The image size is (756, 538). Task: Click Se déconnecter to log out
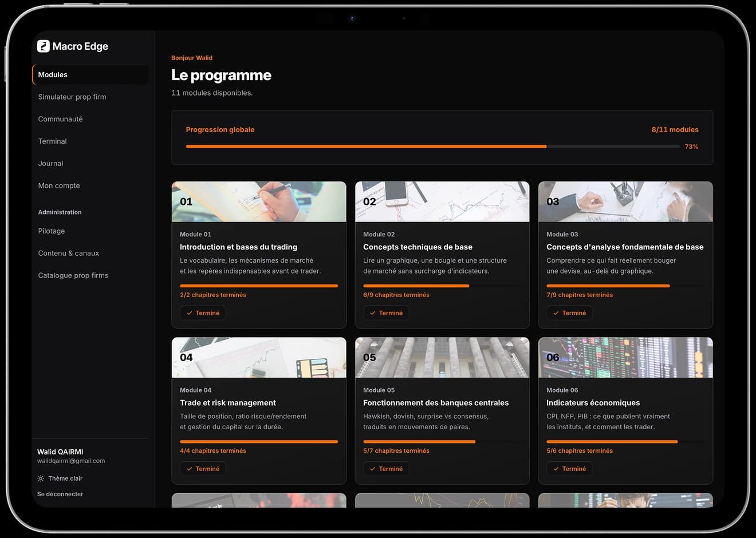click(60, 494)
